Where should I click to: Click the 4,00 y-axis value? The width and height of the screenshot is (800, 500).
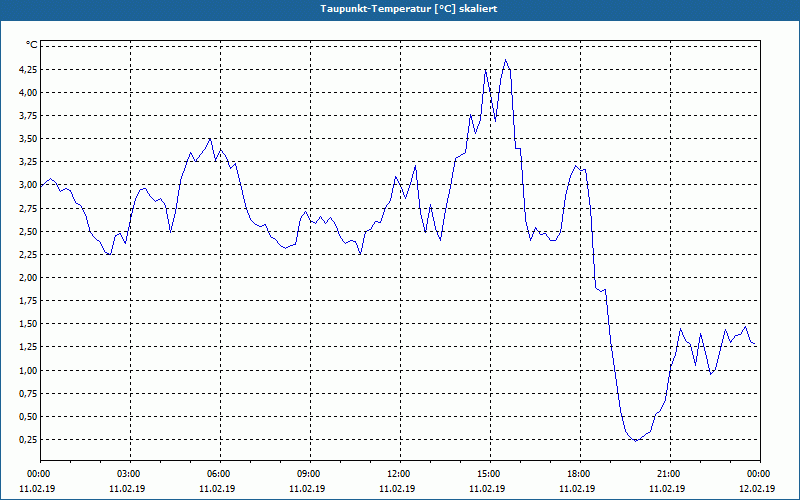[28, 92]
